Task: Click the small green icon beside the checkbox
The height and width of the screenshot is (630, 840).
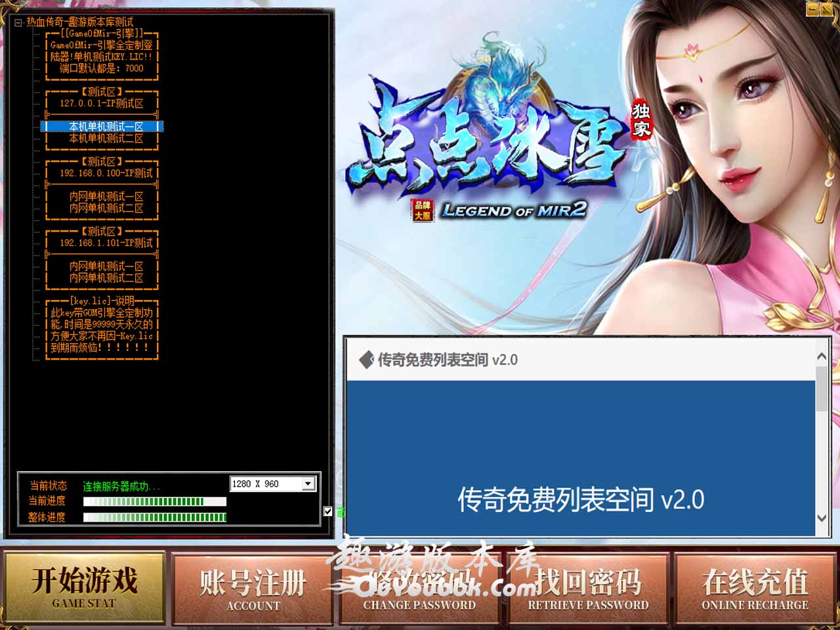Action: click(x=341, y=512)
